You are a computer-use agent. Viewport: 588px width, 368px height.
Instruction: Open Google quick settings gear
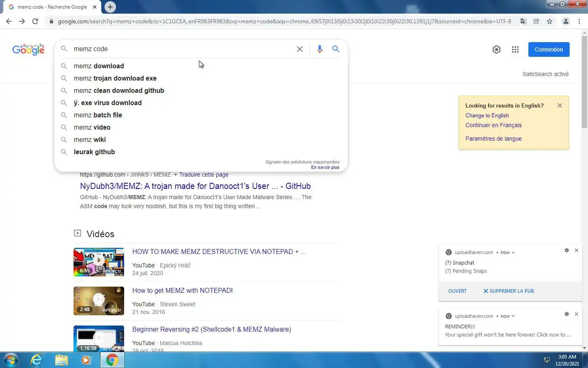497,49
